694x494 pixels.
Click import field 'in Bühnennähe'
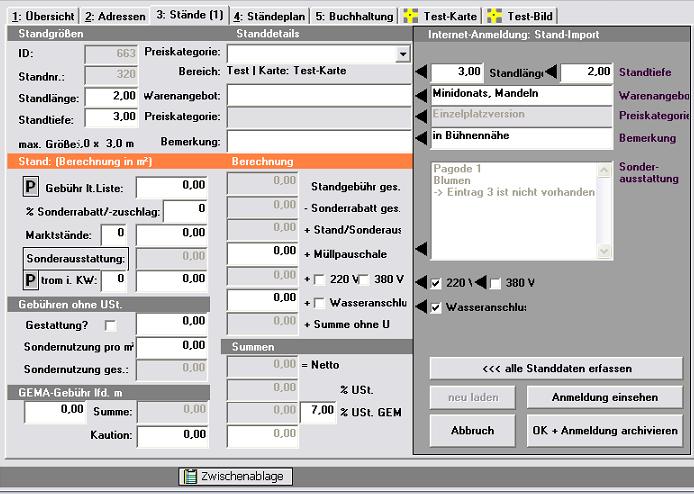pyautogui.click(x=521, y=138)
